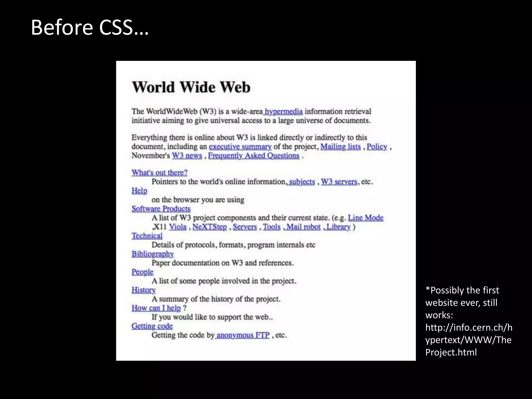Click 'Details of protocols, formats, program internals etc'

click(x=234, y=245)
